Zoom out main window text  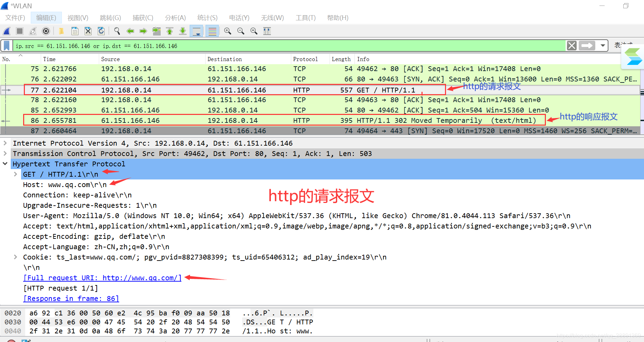pos(241,31)
